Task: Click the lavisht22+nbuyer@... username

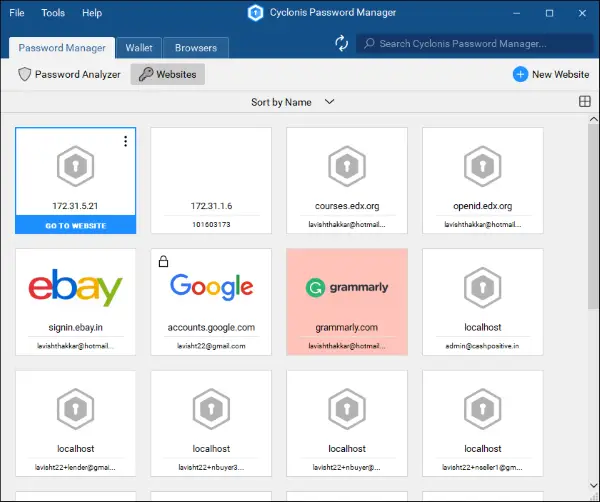Action: coord(347,467)
